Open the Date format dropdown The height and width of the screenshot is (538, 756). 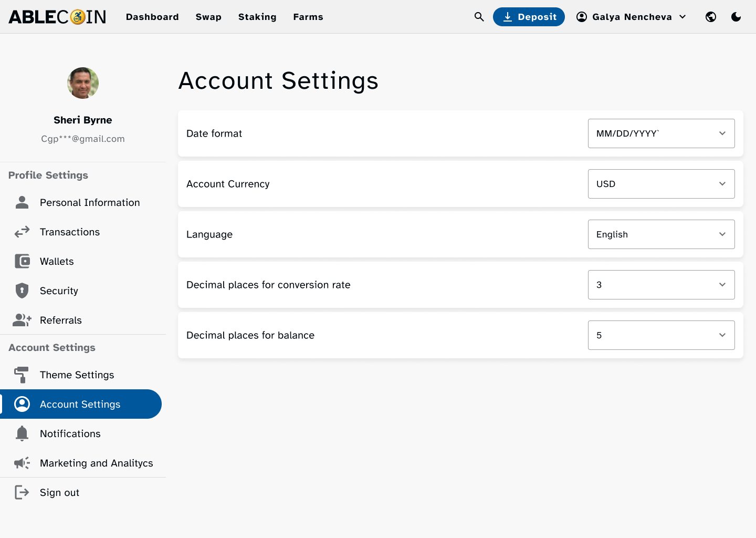[661, 133]
